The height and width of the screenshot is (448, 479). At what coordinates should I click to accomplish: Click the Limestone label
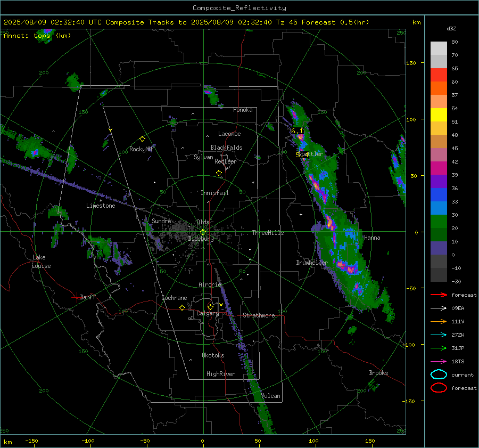click(101, 206)
